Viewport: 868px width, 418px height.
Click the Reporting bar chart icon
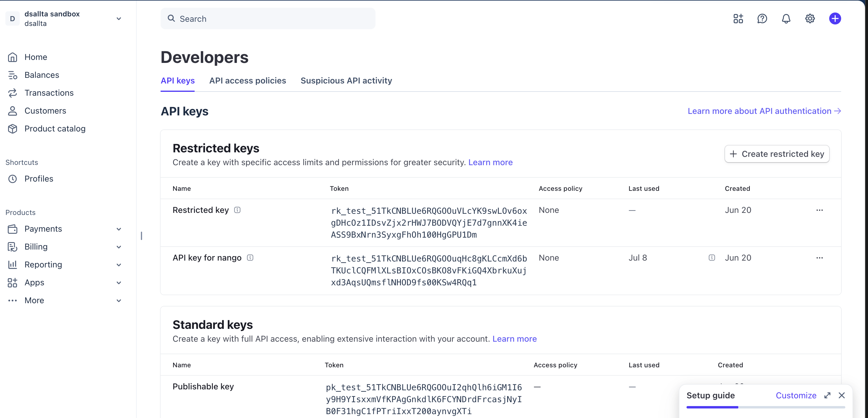(x=13, y=264)
